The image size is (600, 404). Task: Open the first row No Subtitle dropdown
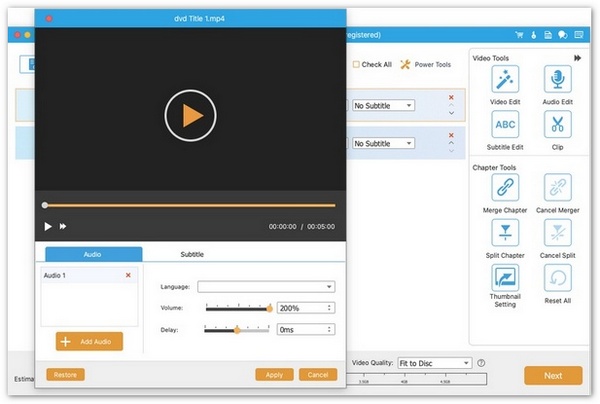[383, 106]
